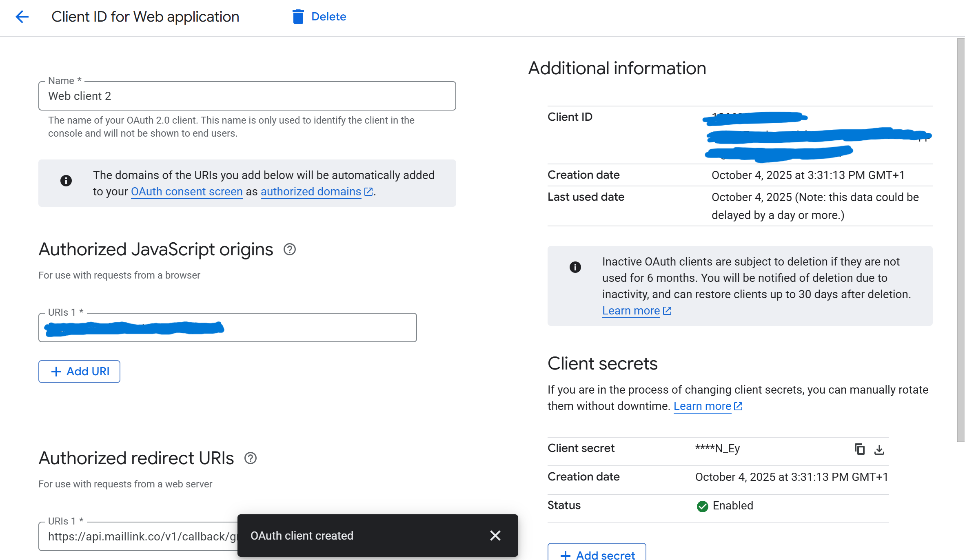Click the back arrow icon
This screenshot has height=560, width=965.
pos(22,17)
